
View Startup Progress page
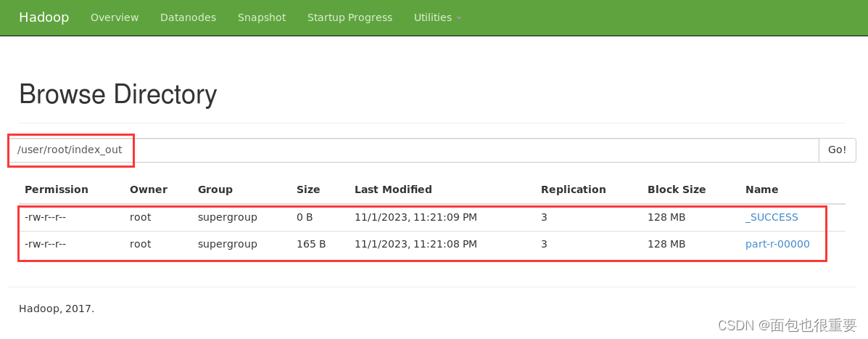point(350,17)
